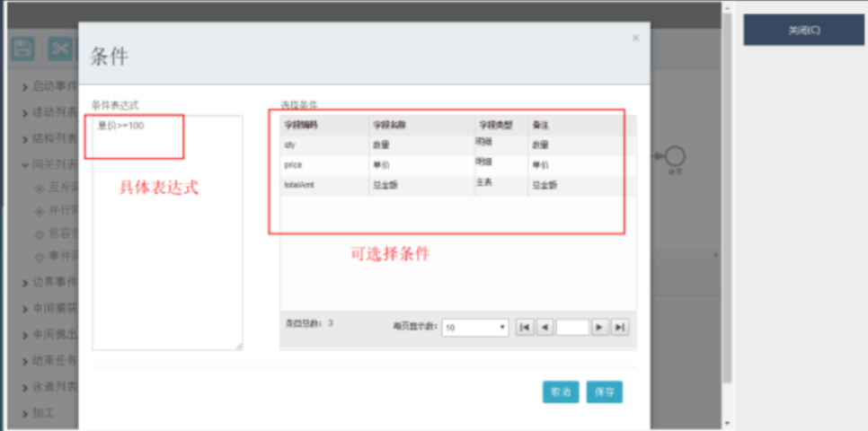Close the 条件 dialog with the X
Viewport: 868px width, 431px height.
click(635, 38)
